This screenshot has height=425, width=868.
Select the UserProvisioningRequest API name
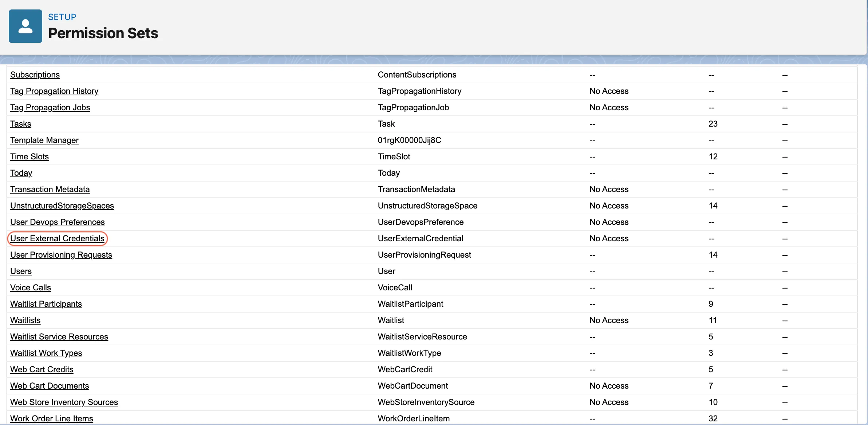coord(424,255)
